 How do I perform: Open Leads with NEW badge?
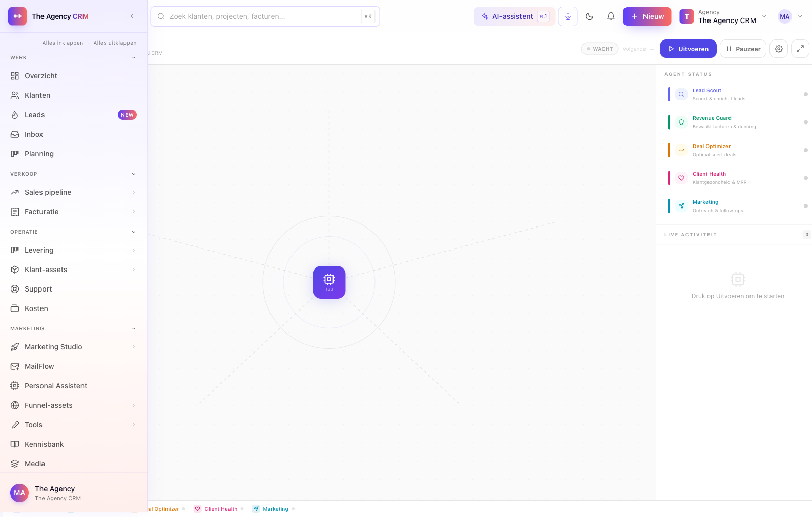click(73, 115)
